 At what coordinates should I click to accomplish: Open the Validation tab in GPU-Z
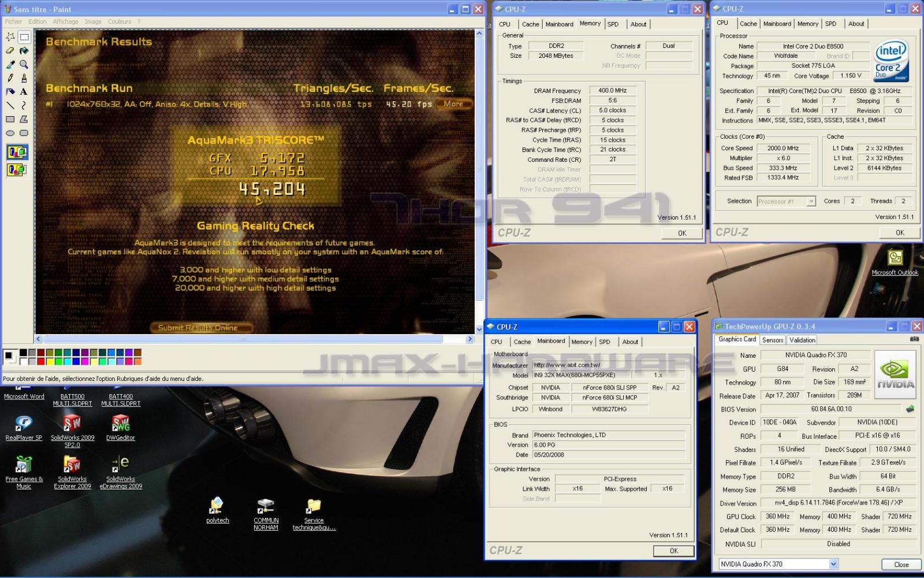802,340
